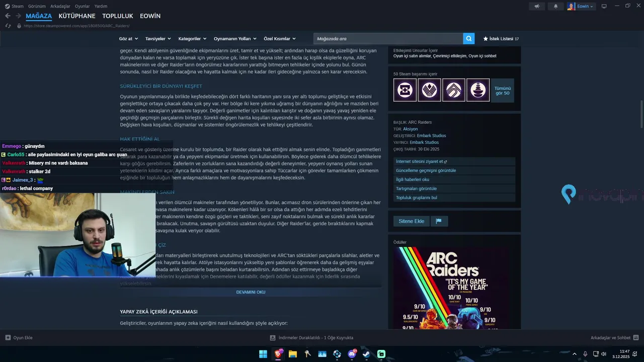The height and width of the screenshot is (362, 644).
Task: Open the announcements megaphone icon
Action: [x=537, y=6]
